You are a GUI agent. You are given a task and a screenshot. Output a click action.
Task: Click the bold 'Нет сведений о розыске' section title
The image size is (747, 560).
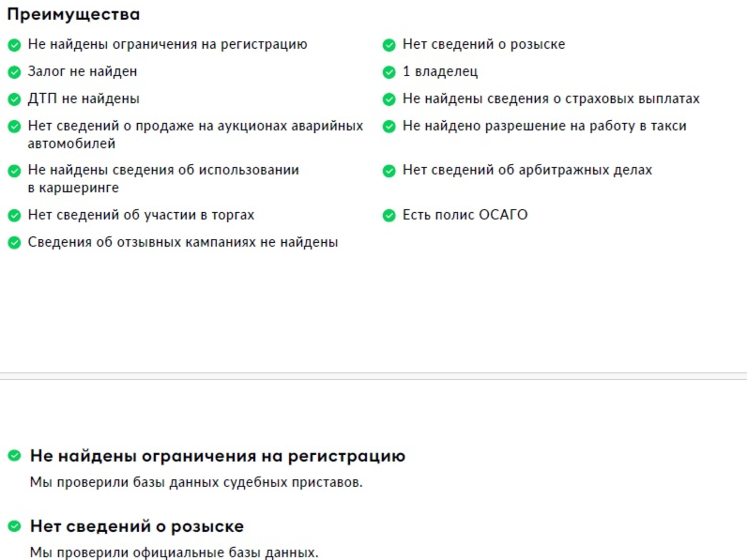tap(137, 526)
